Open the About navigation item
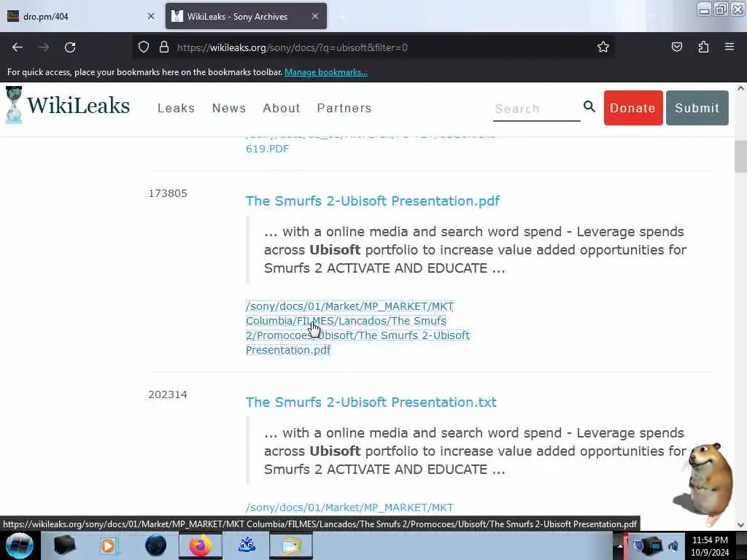The image size is (747, 560). 282,108
